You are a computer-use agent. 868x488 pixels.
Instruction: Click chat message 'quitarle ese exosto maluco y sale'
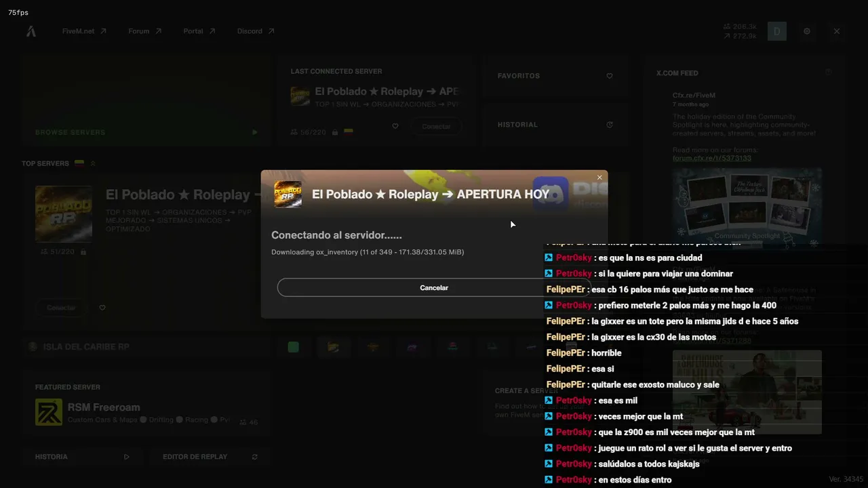pos(655,385)
